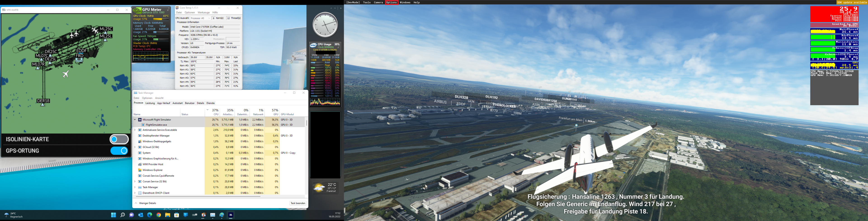Viewport: 868px width, 221px height.
Task: Click the DR25C waypoint triangle
Action: (x=51, y=56)
